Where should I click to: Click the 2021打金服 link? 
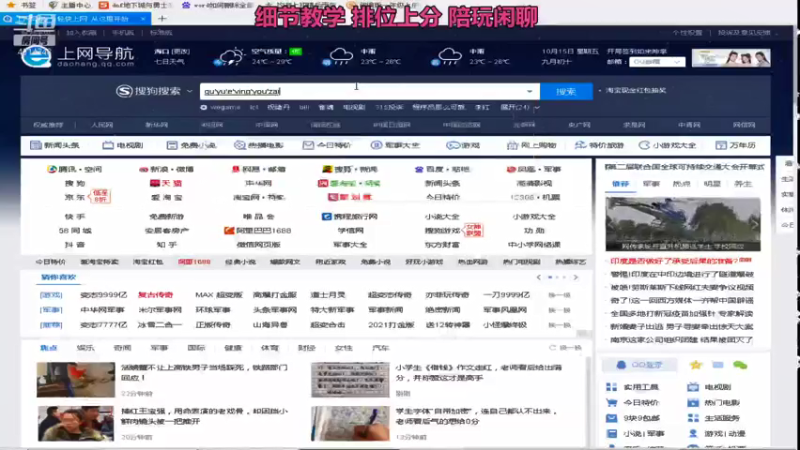[x=391, y=324]
